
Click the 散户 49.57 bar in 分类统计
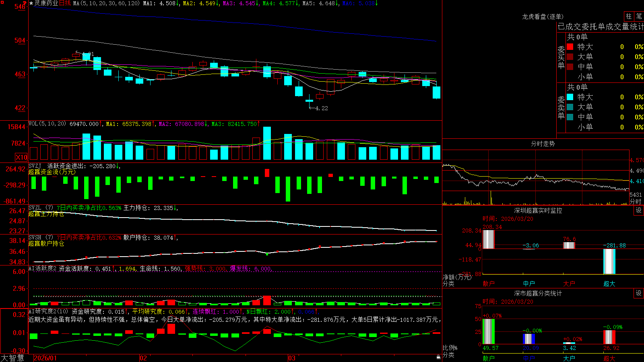pos(488,331)
